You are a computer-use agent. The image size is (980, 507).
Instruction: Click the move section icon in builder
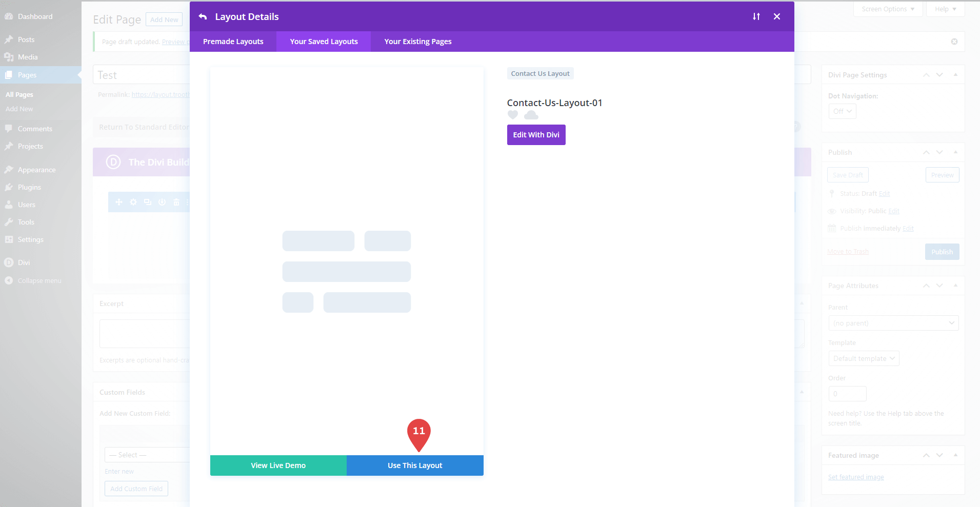pyautogui.click(x=119, y=202)
